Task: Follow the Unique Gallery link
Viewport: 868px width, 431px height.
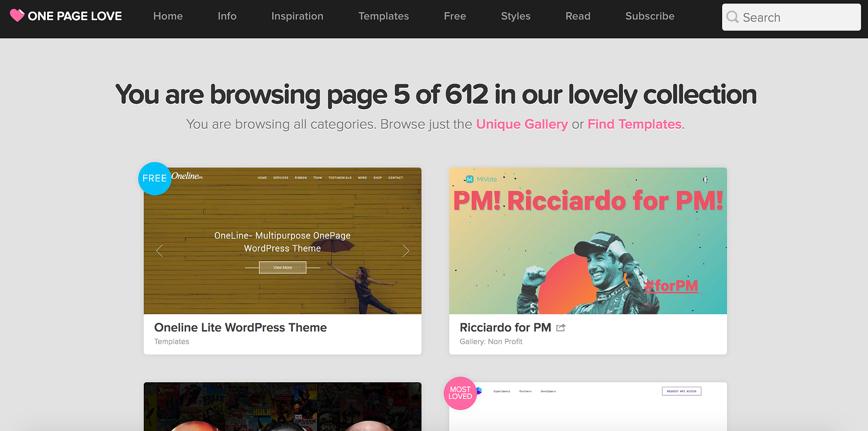Action: tap(522, 124)
